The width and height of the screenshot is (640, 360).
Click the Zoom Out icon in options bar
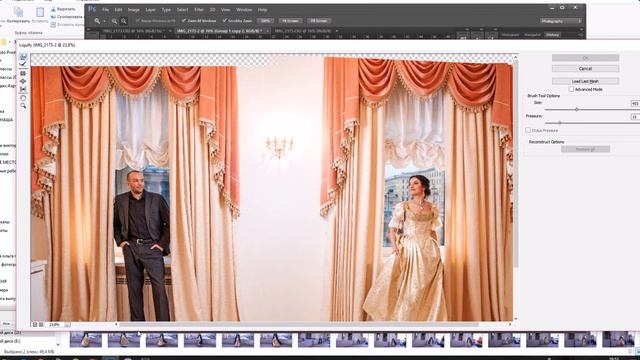point(124,21)
